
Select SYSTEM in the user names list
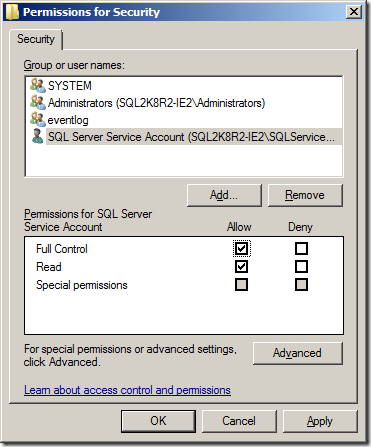click(70, 86)
